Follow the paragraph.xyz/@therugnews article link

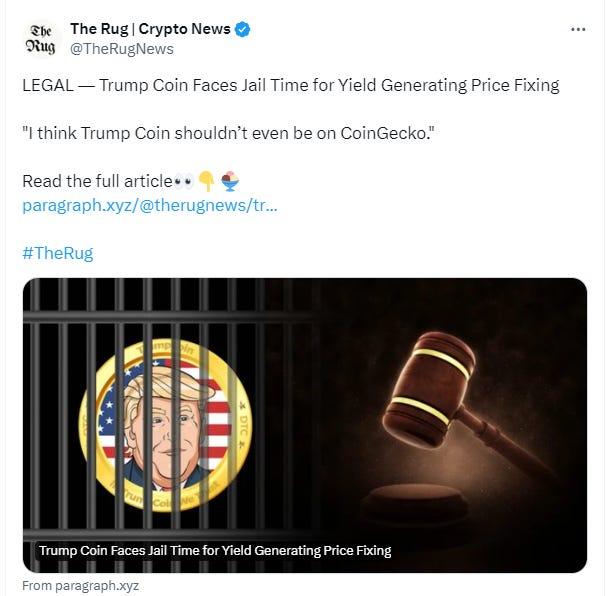(x=150, y=205)
